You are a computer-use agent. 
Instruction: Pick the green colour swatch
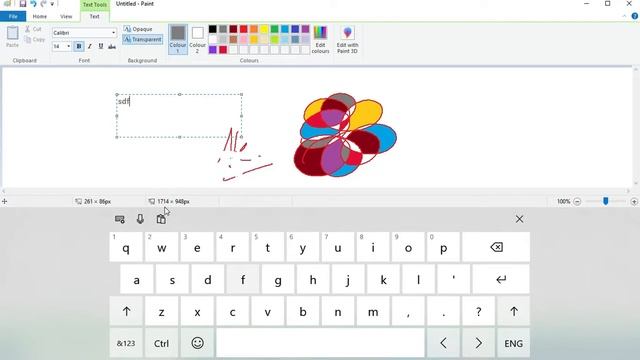[x=274, y=29]
